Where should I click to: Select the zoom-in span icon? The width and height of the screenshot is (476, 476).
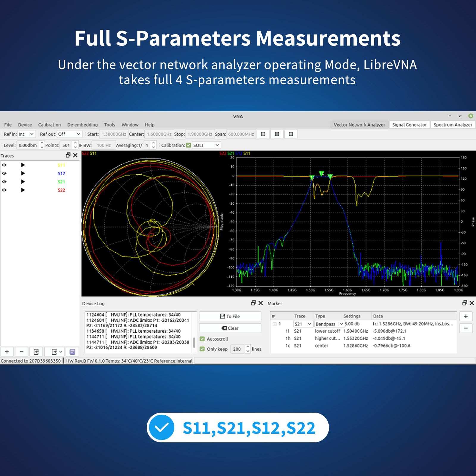pos(276,134)
